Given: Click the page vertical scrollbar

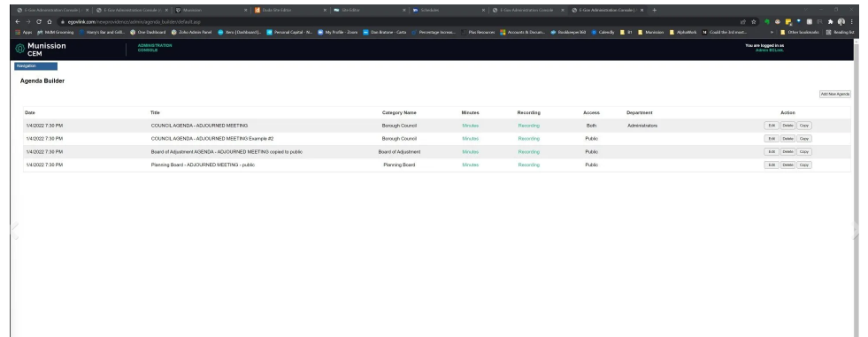Looking at the screenshot, I should tap(856, 188).
